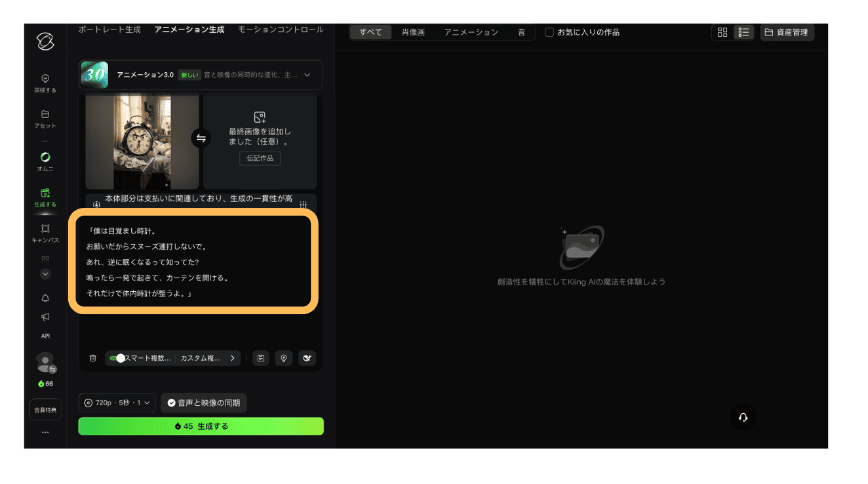Click the trash icon to clear the prompt

click(x=92, y=358)
